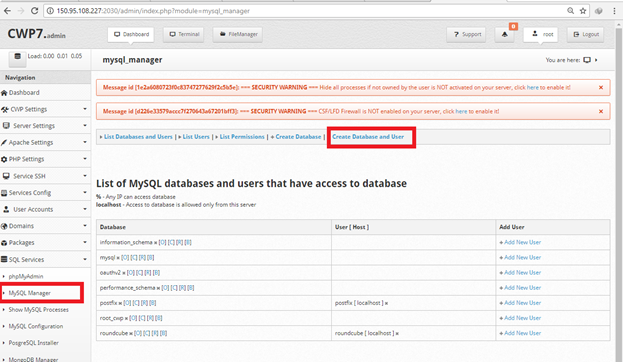The image size is (623, 362).
Task: Open List Permissions link
Action: [242, 137]
